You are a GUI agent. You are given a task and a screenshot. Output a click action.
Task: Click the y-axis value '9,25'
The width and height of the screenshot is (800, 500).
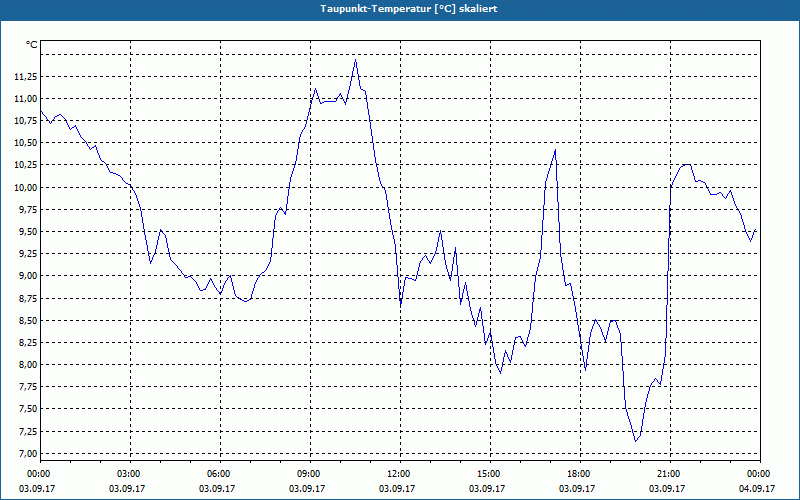tap(27, 254)
